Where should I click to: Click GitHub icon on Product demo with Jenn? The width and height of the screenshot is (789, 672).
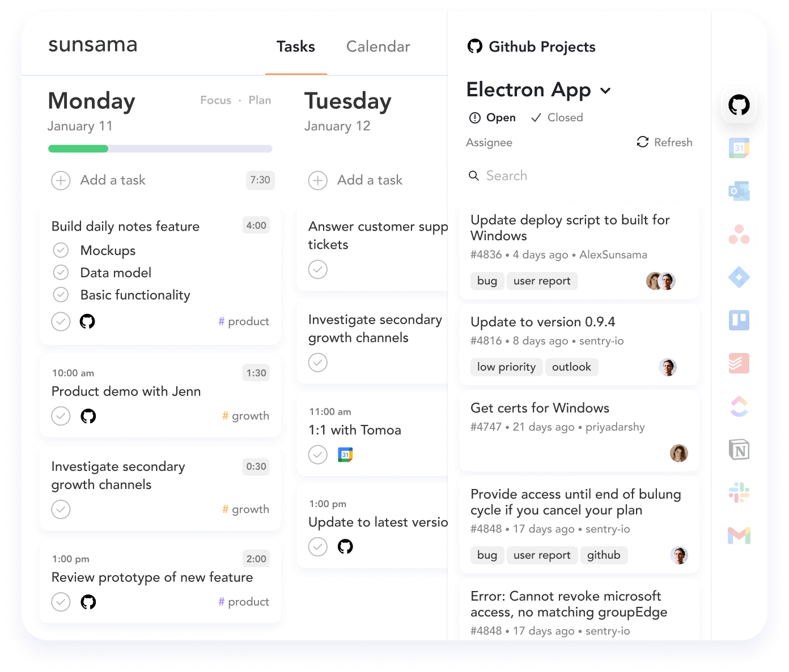click(88, 416)
